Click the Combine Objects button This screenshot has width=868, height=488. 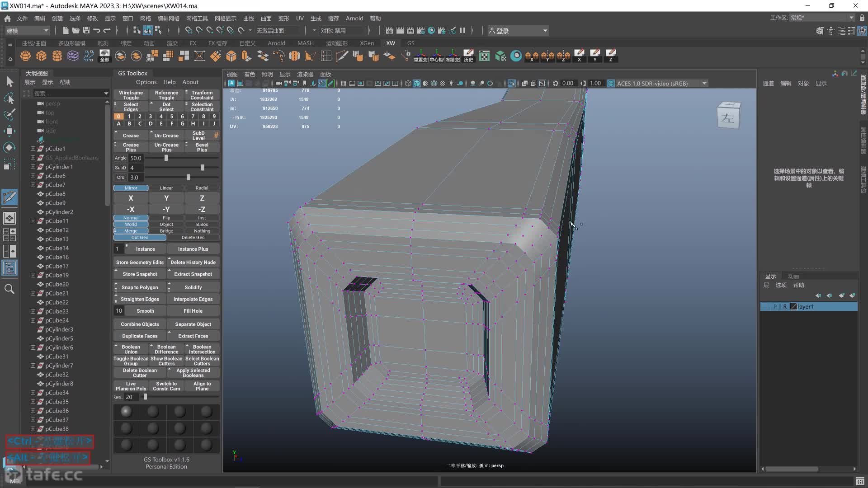140,324
